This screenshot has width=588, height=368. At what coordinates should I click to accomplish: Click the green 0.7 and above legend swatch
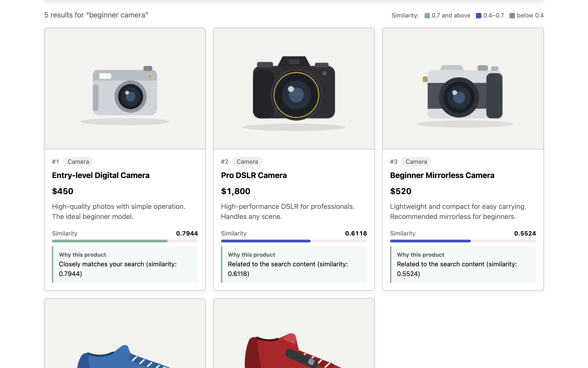[x=427, y=16]
